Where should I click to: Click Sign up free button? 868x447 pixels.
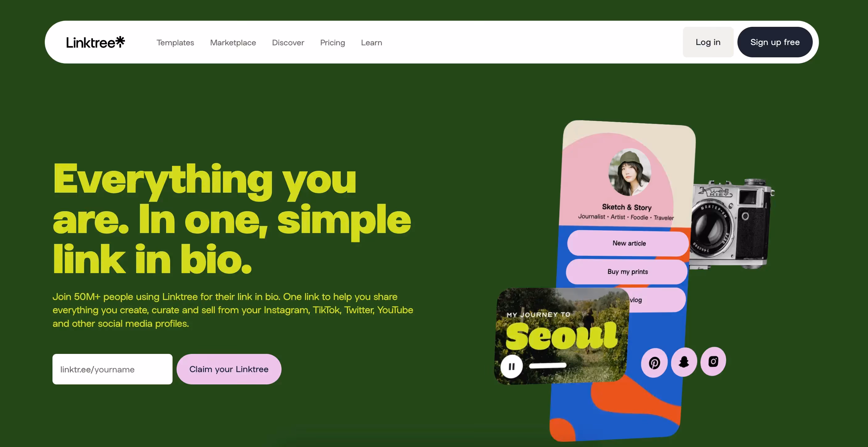click(x=775, y=42)
